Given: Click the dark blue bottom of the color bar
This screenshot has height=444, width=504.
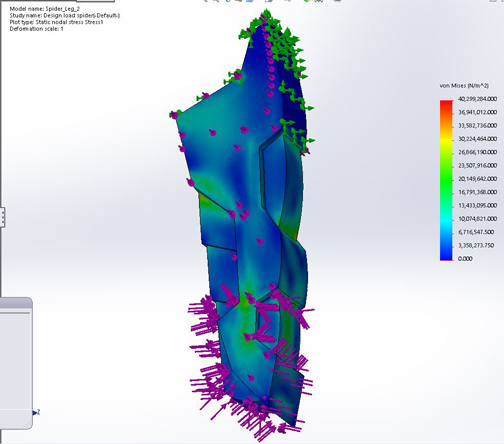Looking at the screenshot, I should 446,255.
